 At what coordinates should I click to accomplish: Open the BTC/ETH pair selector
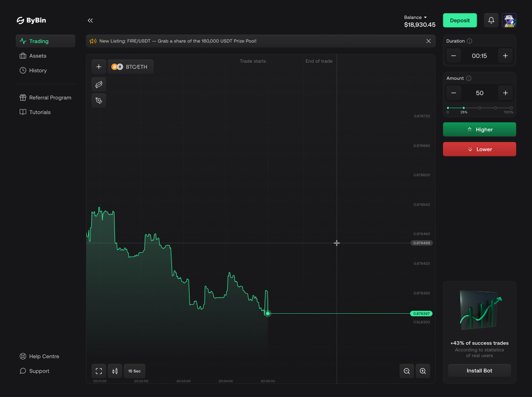(131, 66)
